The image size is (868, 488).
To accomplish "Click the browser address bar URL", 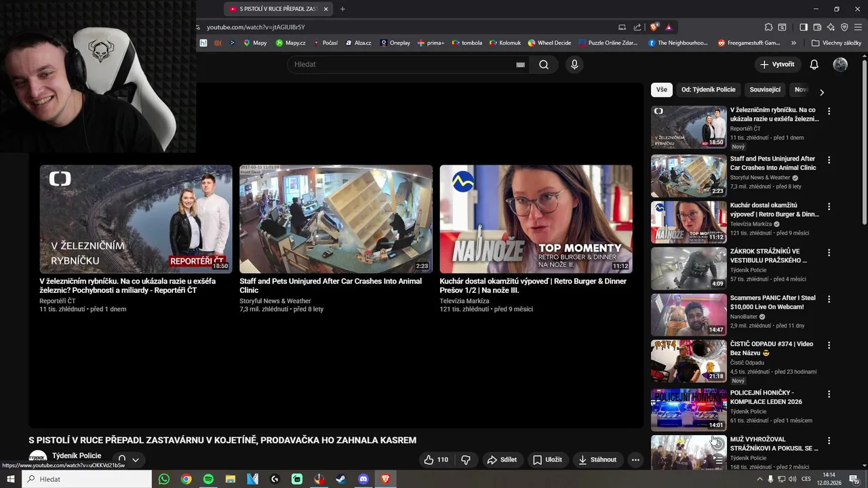I will click(256, 27).
